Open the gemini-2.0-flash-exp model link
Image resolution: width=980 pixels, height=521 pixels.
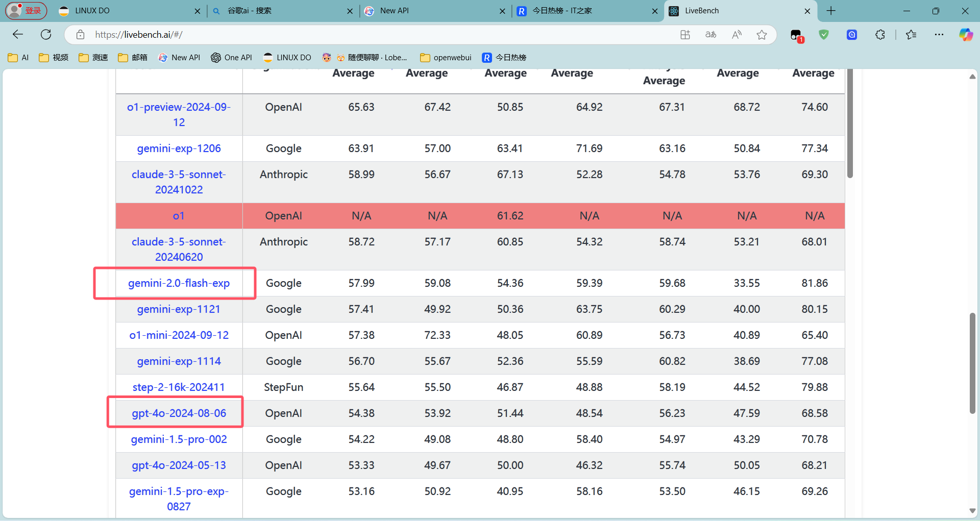[x=179, y=283]
